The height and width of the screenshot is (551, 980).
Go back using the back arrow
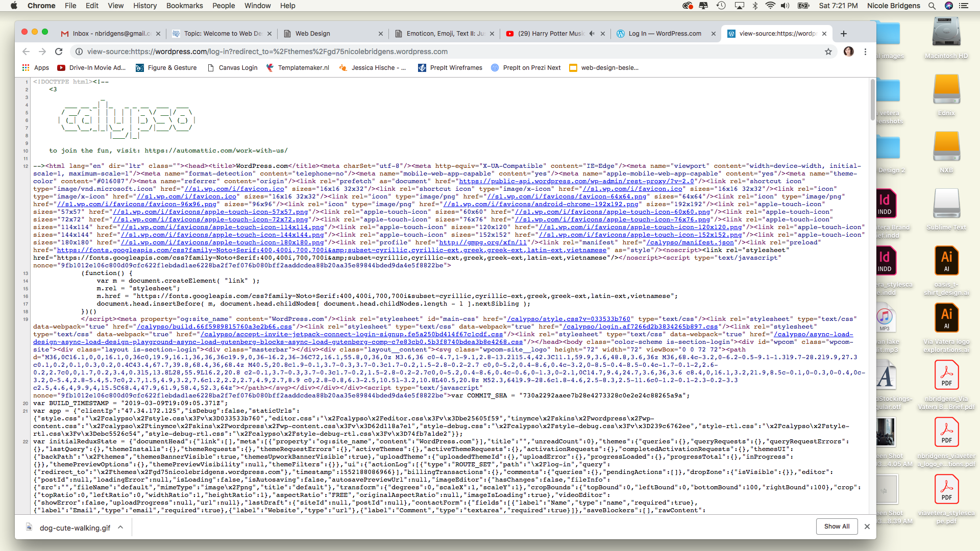point(26,52)
